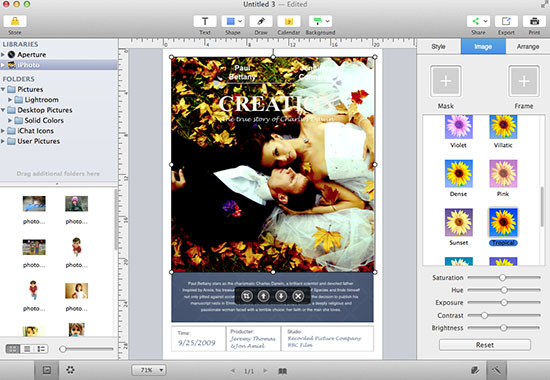Expand the iPhoto library
The width and height of the screenshot is (550, 380).
[3, 65]
